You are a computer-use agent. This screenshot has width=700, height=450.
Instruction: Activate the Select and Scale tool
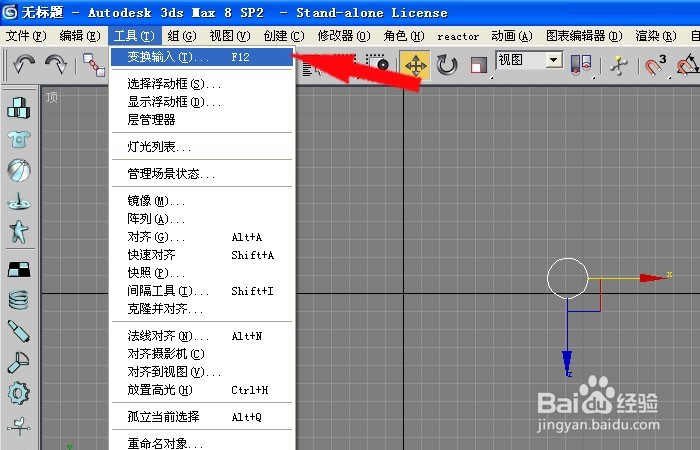pos(478,66)
